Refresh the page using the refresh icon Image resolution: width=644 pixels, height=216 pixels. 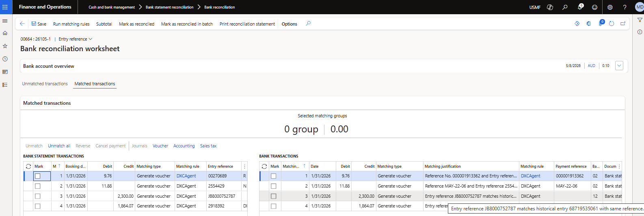click(x=612, y=24)
